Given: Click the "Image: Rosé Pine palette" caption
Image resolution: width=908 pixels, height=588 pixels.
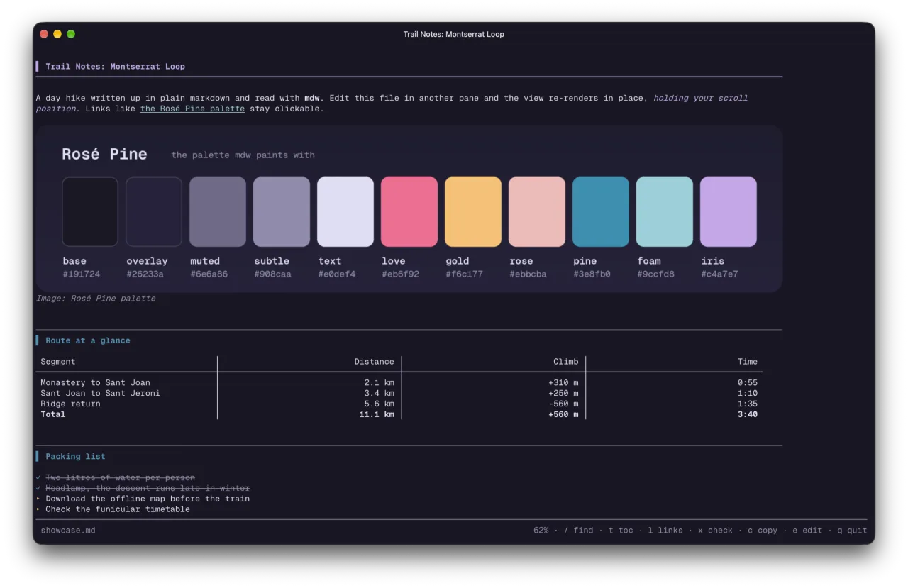Looking at the screenshot, I should pos(96,299).
